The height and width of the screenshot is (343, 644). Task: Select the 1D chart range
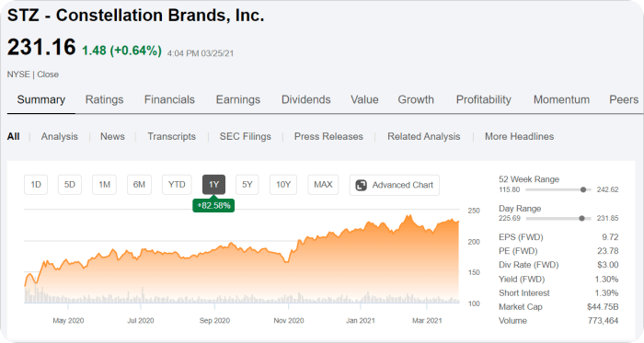pyautogui.click(x=36, y=185)
